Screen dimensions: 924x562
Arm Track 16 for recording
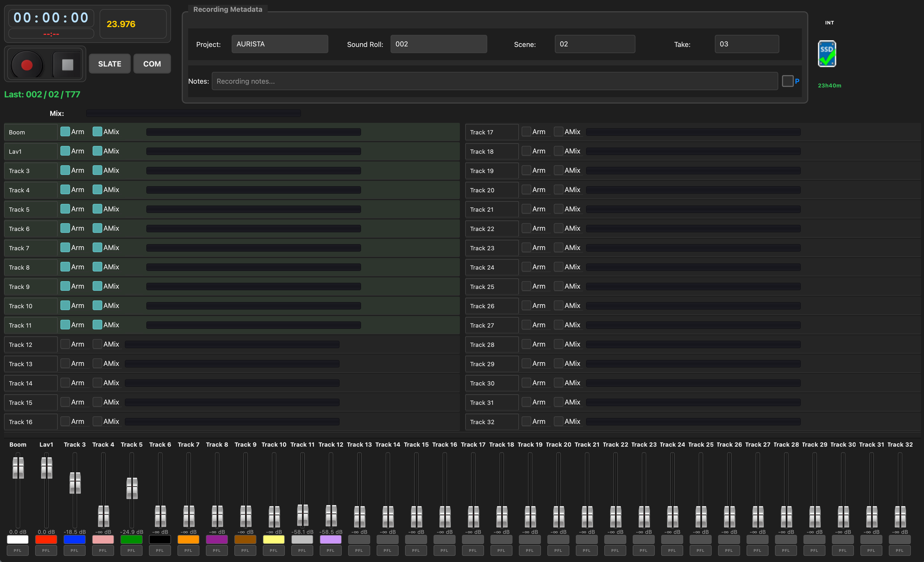pos(65,421)
